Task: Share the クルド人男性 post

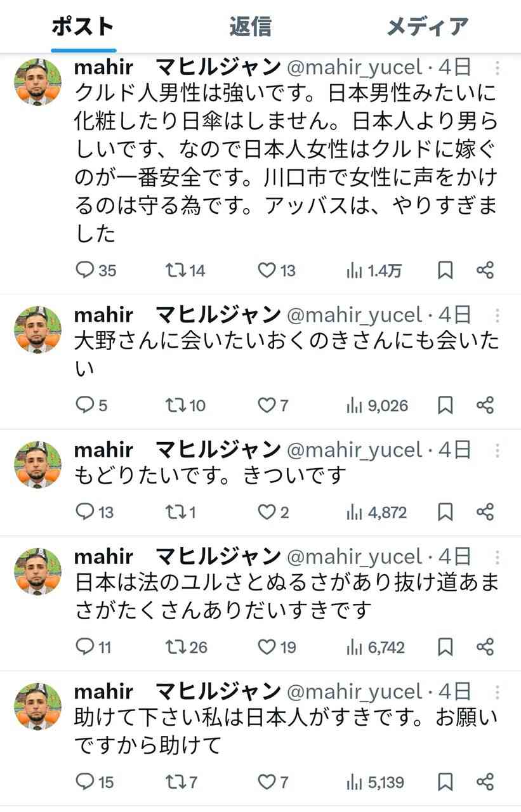Action: 485,270
